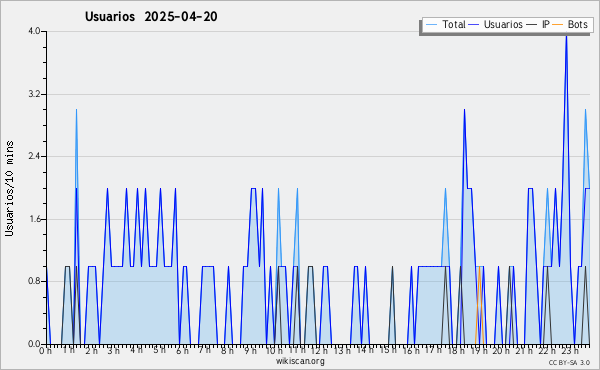Select the 'Total' legend entry
600x370 pixels.
point(454,24)
